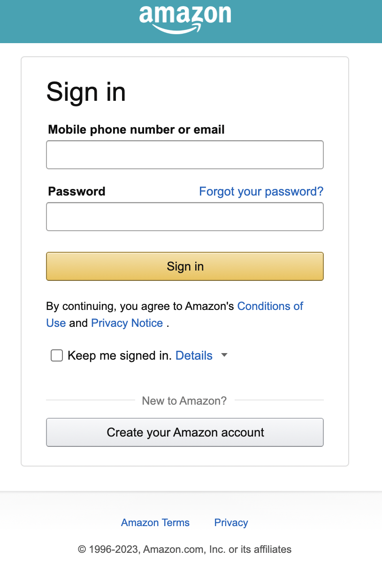The width and height of the screenshot is (382, 588).
Task: Click the large 'Sign in' heading
Action: click(86, 91)
